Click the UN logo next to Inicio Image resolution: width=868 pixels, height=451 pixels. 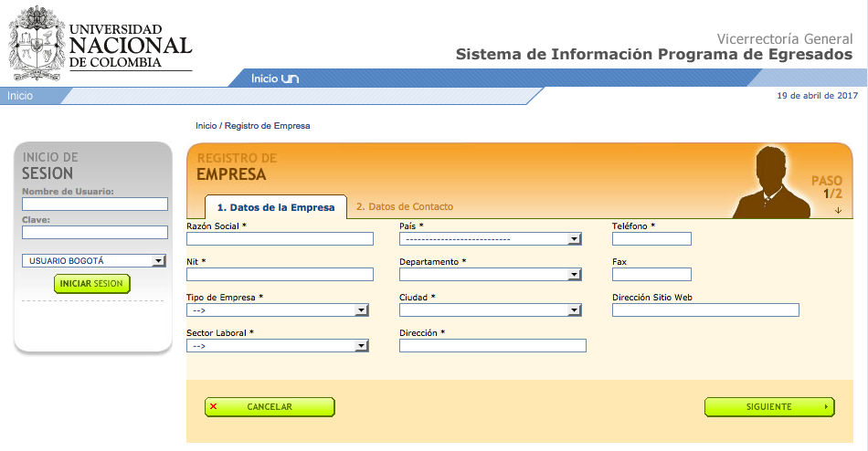(290, 79)
